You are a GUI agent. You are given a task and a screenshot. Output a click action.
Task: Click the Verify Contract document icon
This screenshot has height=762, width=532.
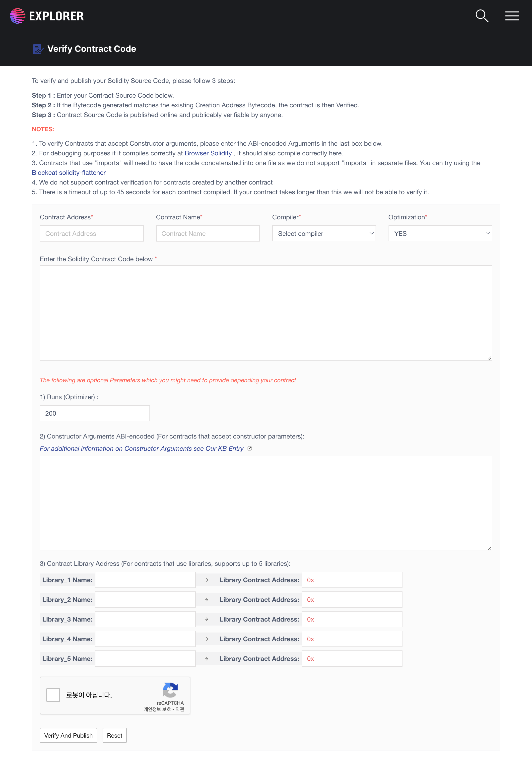click(x=38, y=49)
